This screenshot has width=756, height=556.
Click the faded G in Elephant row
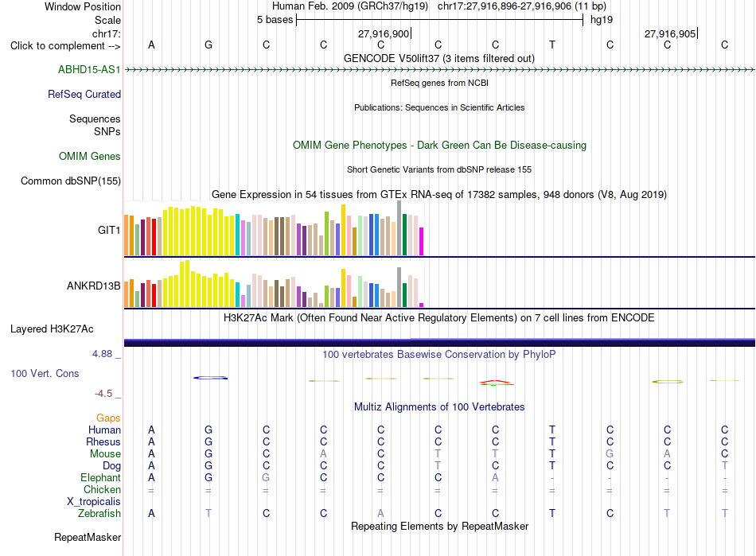[266, 477]
